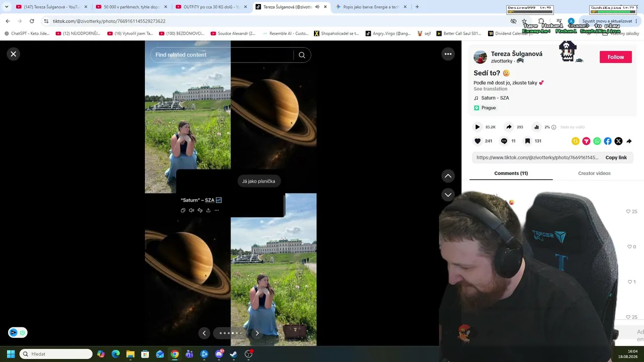This screenshot has height=362, width=644.
Task: Save the post with the bookmark icon
Action: click(527, 141)
